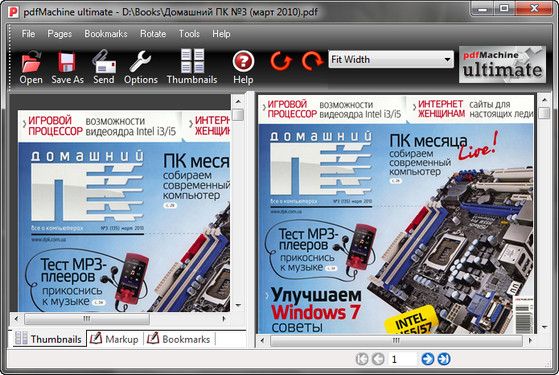The width and height of the screenshot is (559, 375).
Task: Click the document view scroll down arrow
Action: [x=544, y=327]
